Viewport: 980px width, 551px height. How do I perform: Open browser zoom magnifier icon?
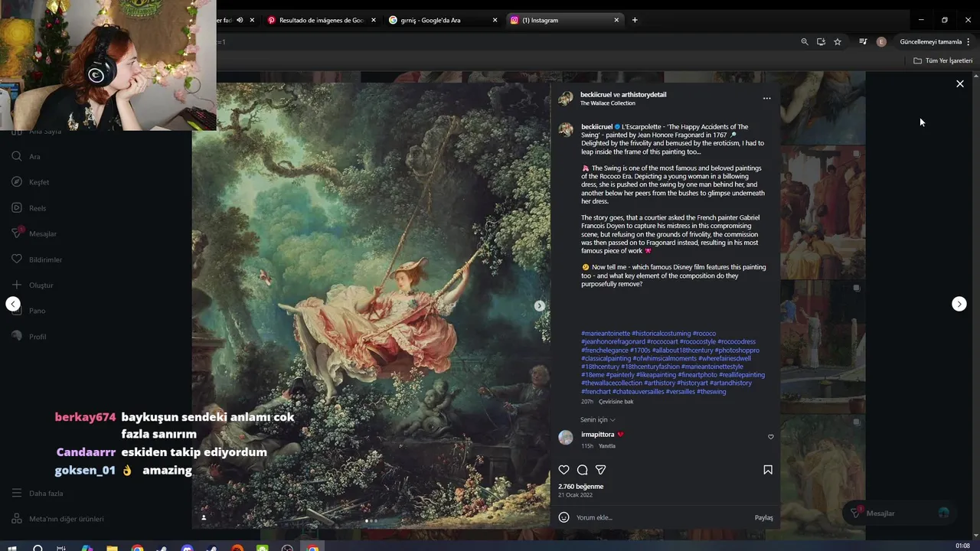tap(804, 42)
